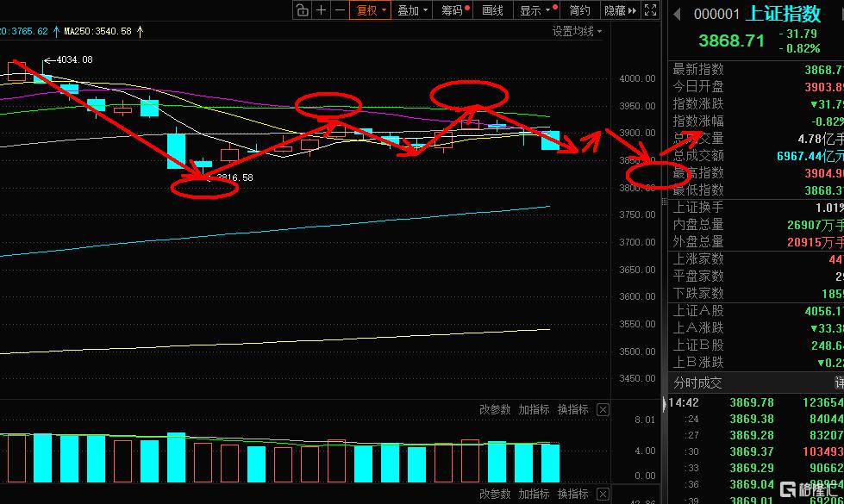Viewport: 844px width, 504px height.
Task: Close the lower indicator panel with X
Action: pos(603,495)
